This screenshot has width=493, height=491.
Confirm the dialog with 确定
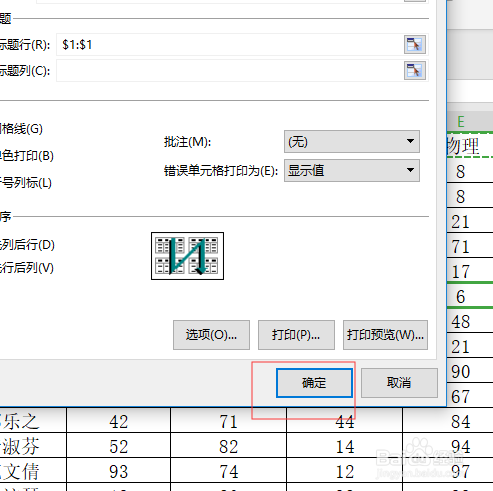(x=314, y=383)
